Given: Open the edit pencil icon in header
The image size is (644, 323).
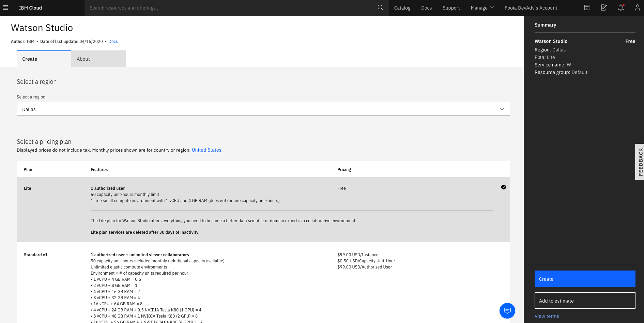Looking at the screenshot, I should pos(604,7).
